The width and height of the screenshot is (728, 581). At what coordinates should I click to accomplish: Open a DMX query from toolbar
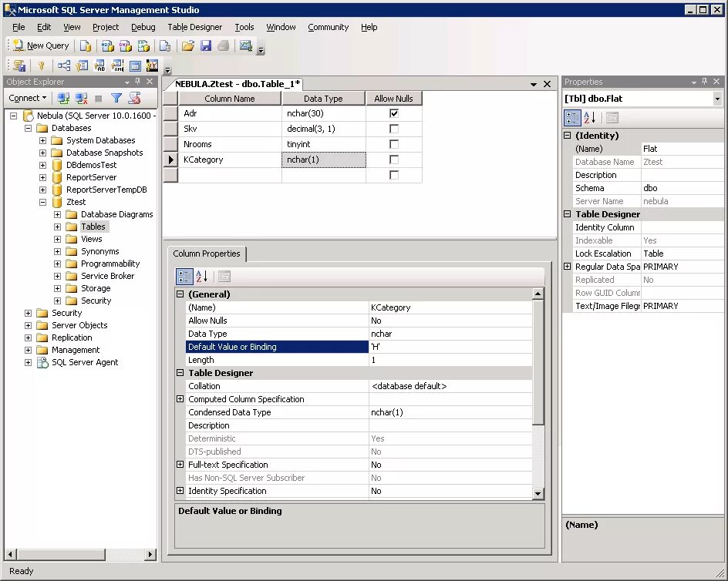pyautogui.click(x=126, y=45)
